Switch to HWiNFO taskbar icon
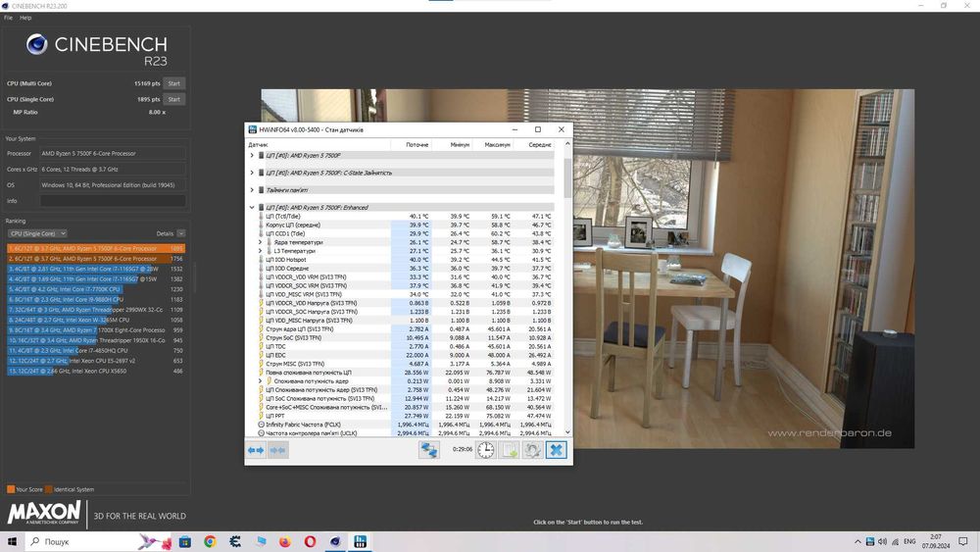 (360, 542)
